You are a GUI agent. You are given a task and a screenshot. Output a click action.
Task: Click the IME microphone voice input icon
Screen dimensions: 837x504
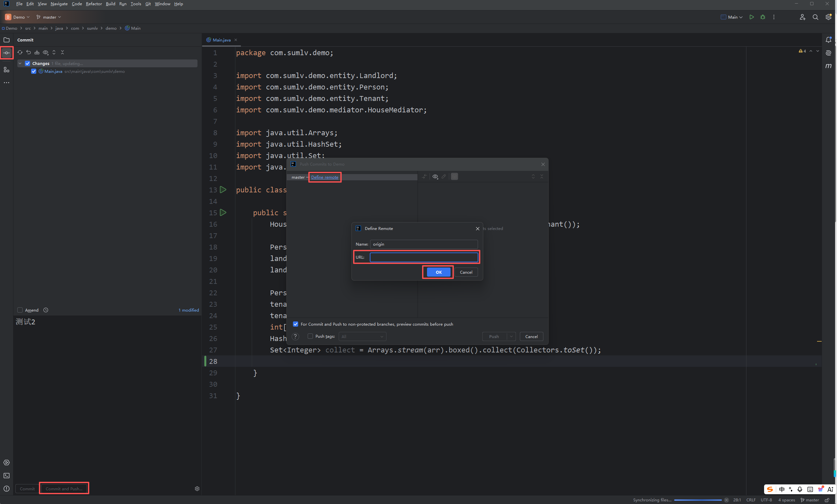[800, 489]
